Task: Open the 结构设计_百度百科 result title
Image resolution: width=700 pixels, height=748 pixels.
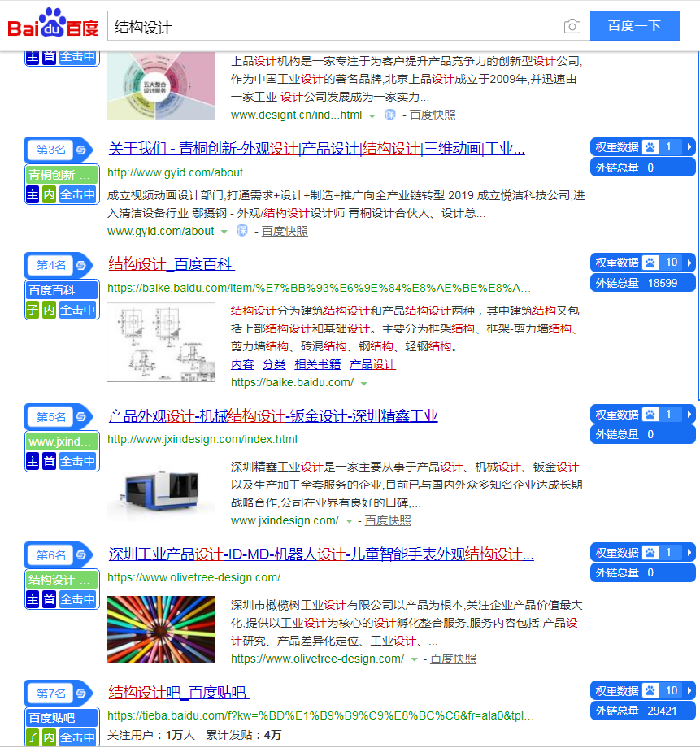Action: click(172, 264)
